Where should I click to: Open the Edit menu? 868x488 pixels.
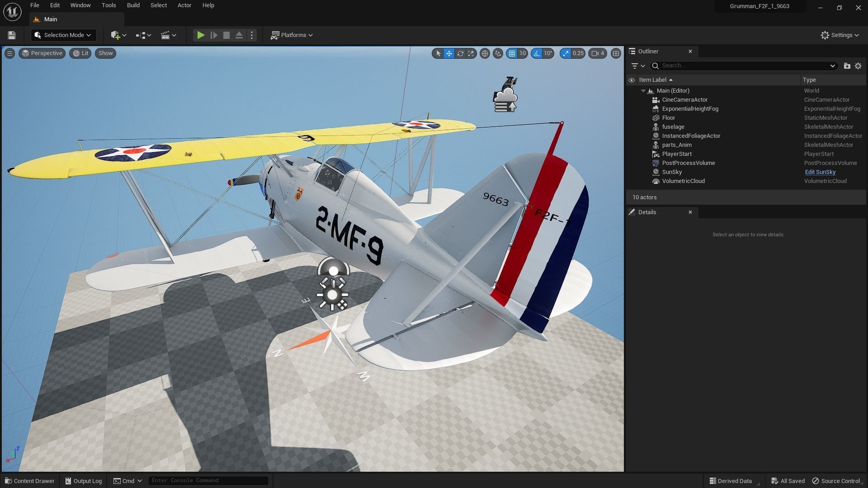coord(55,5)
